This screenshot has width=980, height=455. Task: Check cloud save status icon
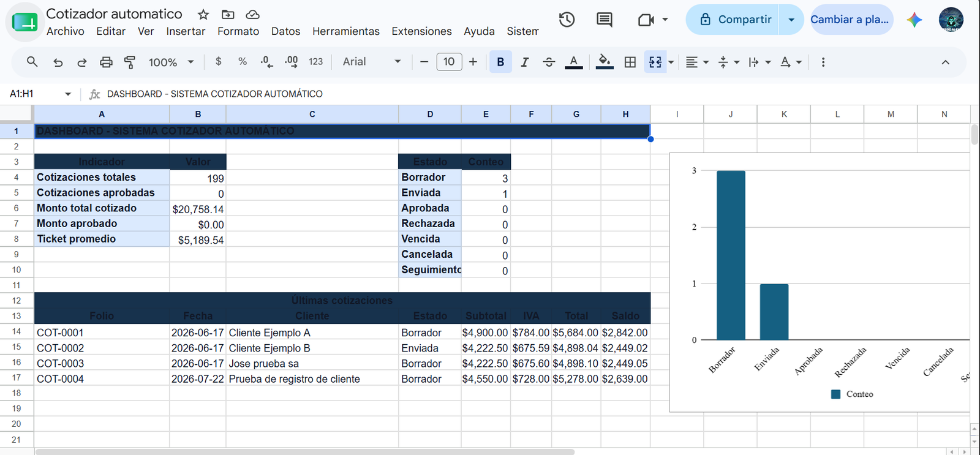tap(252, 14)
